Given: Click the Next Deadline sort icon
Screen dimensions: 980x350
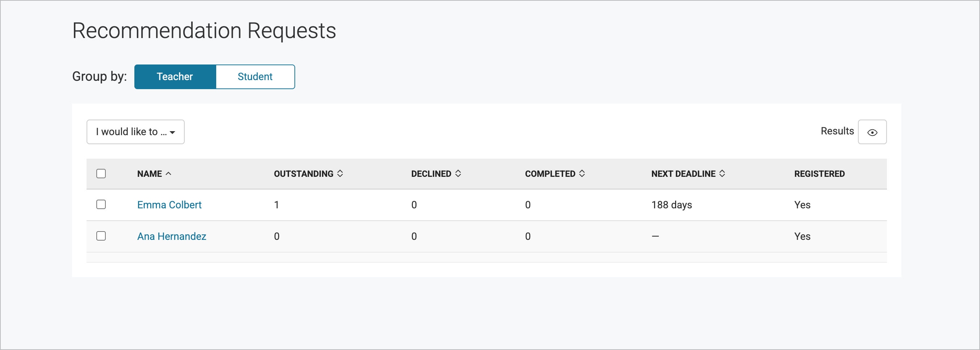Looking at the screenshot, I should 722,174.
